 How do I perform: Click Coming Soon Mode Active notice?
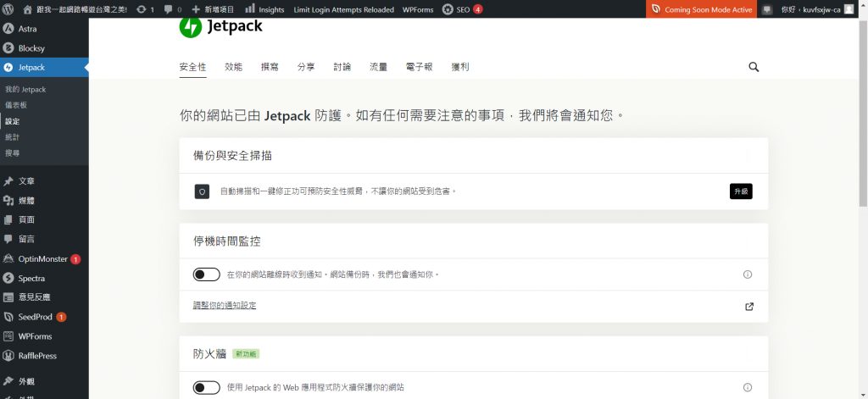pos(701,9)
